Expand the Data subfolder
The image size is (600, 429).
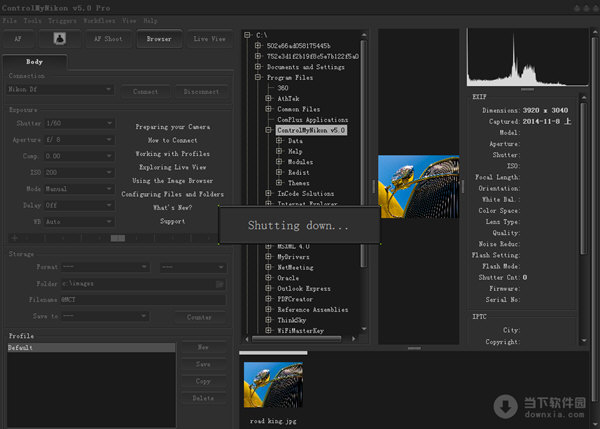pos(279,141)
